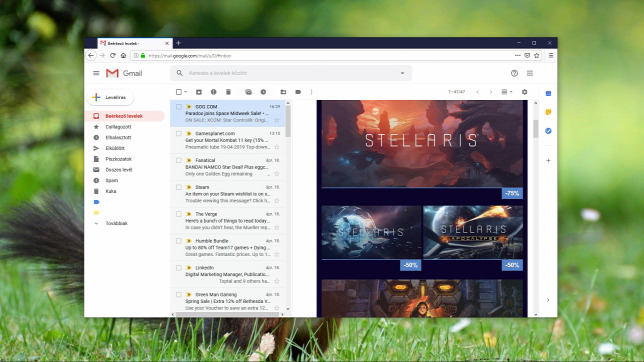Go to newer messages with previous-page arrow
Screen dimensions: 644x362
pyautogui.click(x=478, y=92)
